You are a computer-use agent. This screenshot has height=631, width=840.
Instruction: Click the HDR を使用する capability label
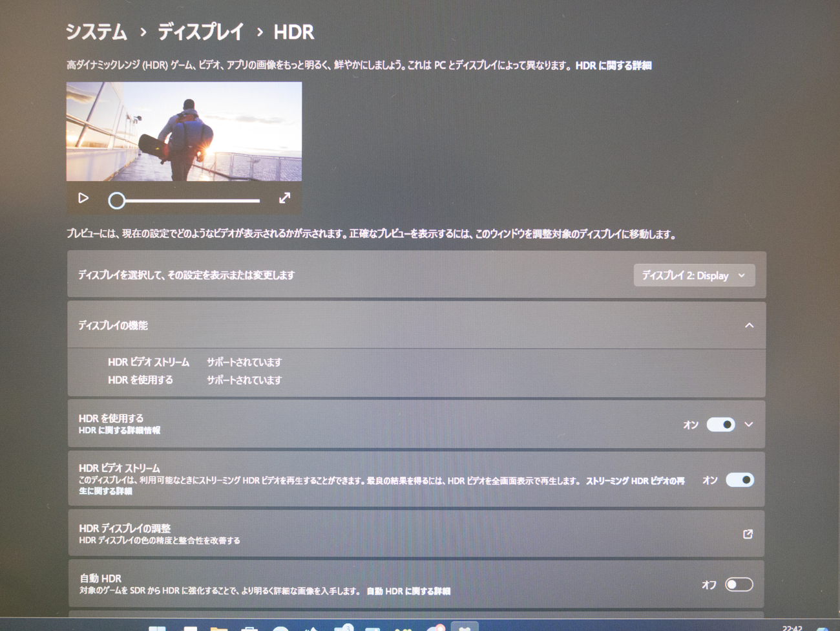(x=140, y=380)
